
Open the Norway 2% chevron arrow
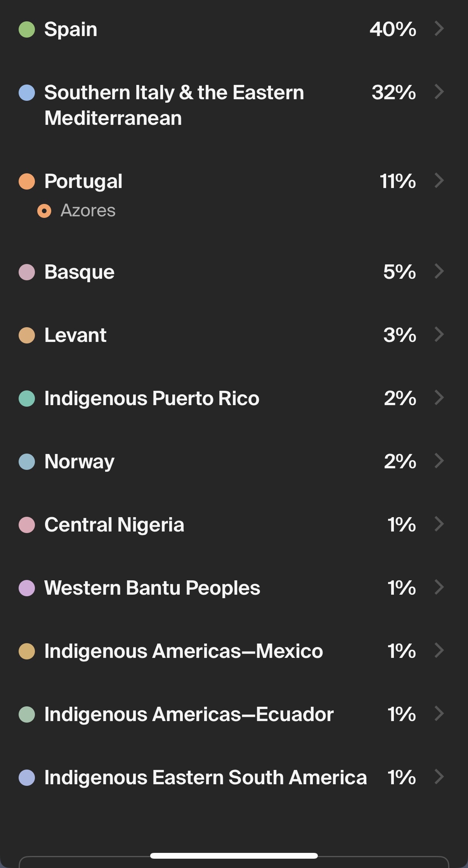pyautogui.click(x=439, y=461)
